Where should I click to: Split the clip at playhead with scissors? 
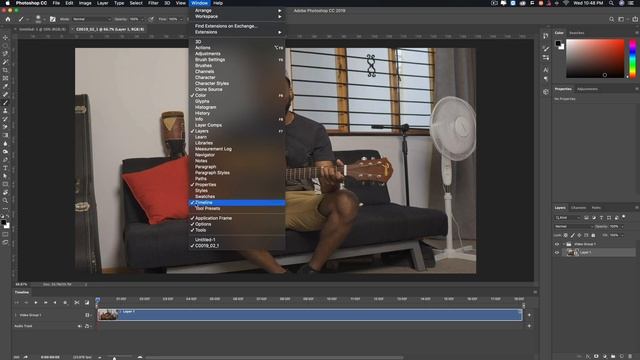pyautogui.click(x=76, y=303)
